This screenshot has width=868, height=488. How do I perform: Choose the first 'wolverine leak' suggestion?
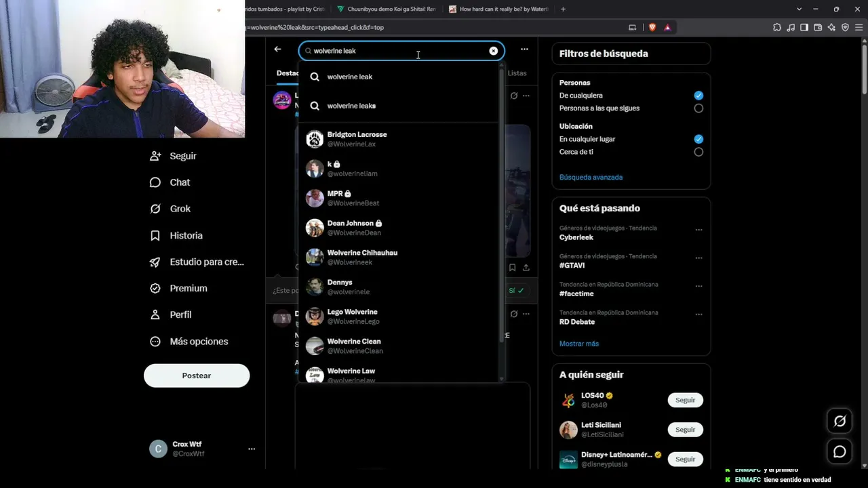click(x=398, y=77)
